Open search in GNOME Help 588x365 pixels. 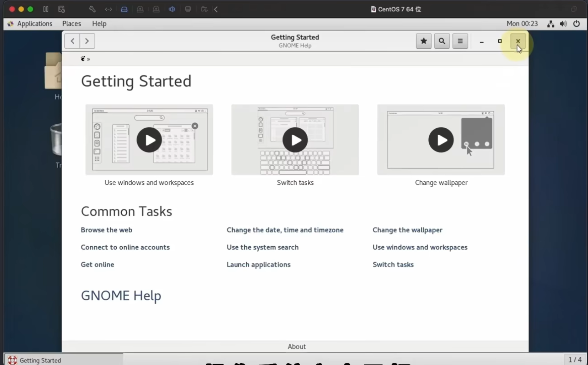tap(442, 41)
